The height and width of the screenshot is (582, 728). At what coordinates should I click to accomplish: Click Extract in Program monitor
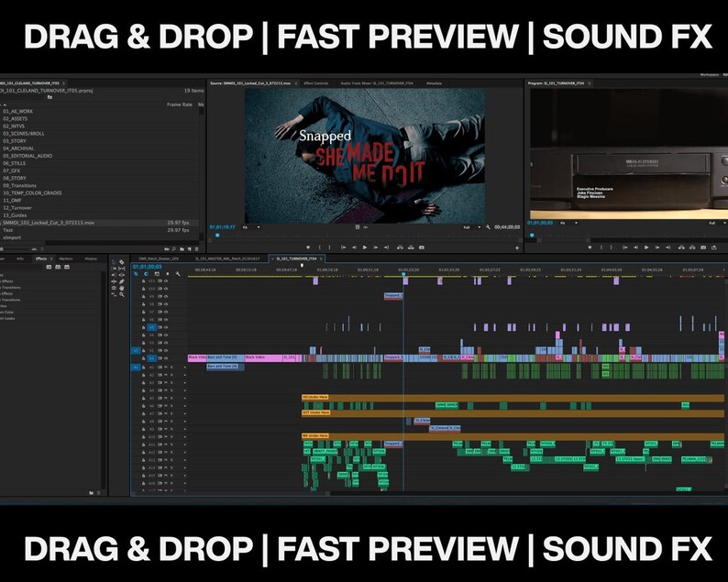tap(692, 247)
